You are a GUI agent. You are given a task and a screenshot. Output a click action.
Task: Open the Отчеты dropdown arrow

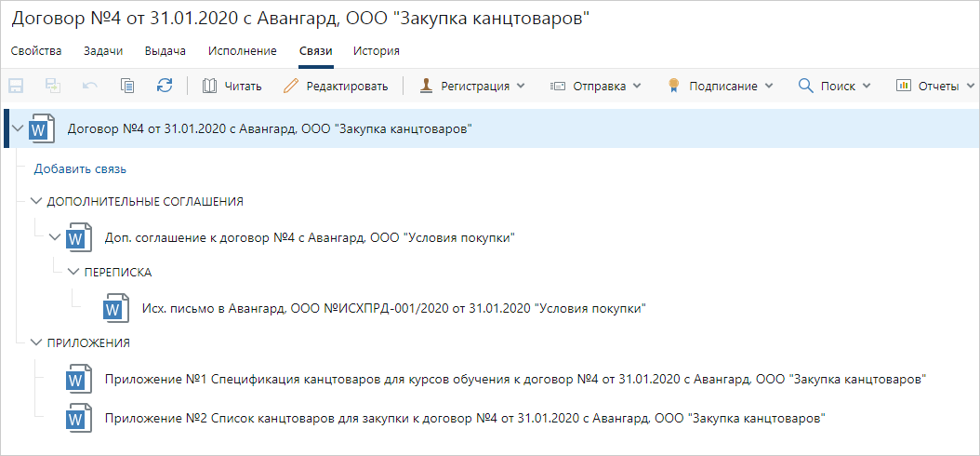click(970, 87)
